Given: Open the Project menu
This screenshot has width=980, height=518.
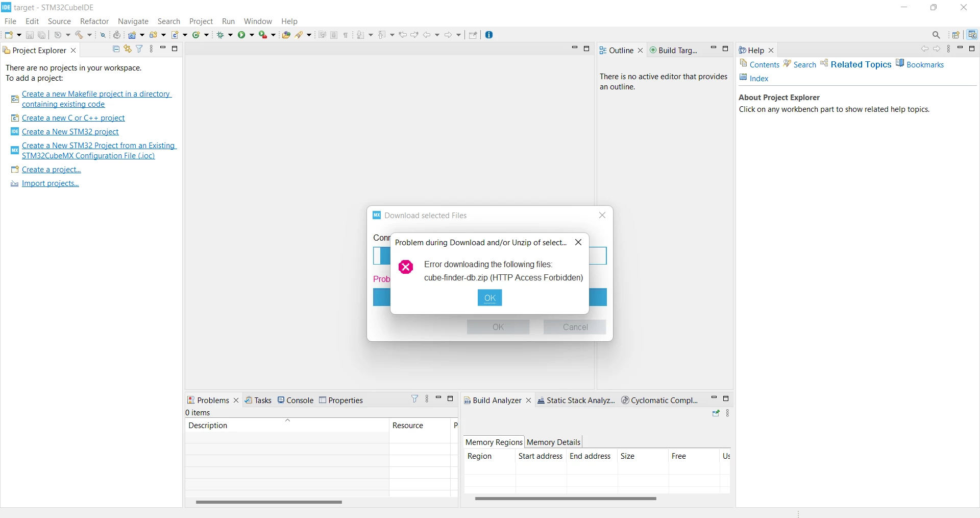Looking at the screenshot, I should (x=201, y=21).
